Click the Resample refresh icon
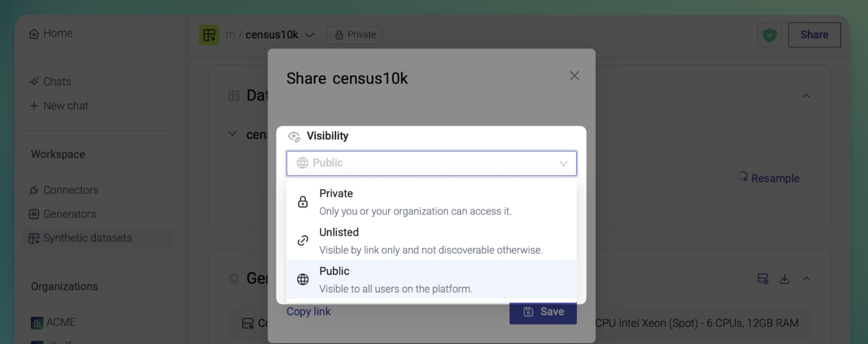The image size is (868, 344). (743, 177)
